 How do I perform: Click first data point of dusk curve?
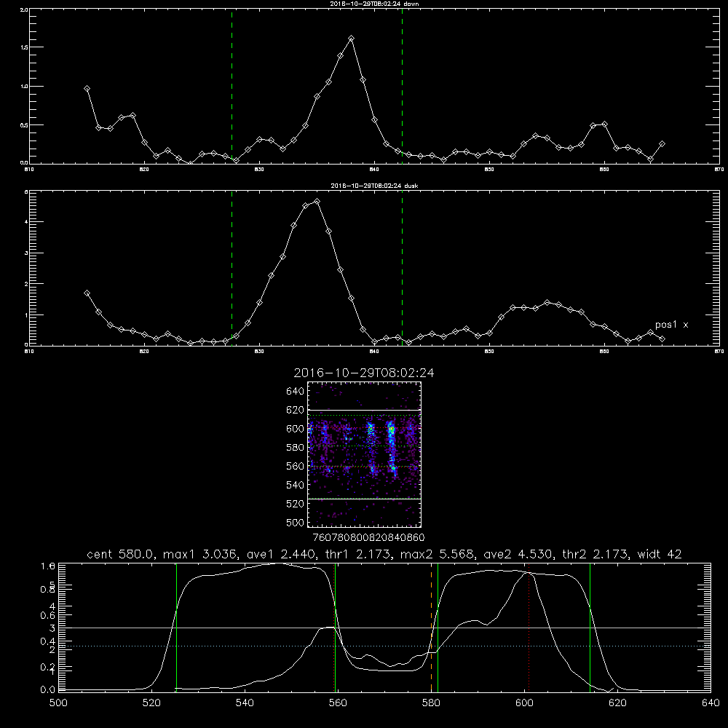87,293
